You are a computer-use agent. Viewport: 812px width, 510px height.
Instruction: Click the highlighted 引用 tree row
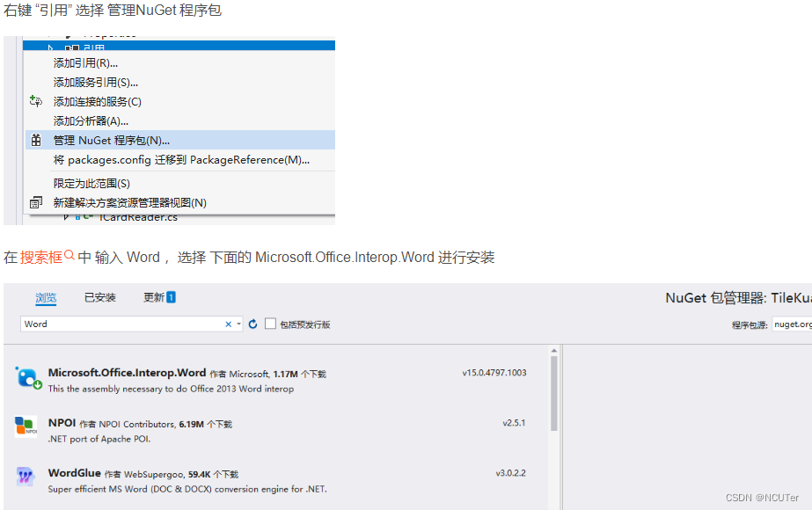click(179, 47)
